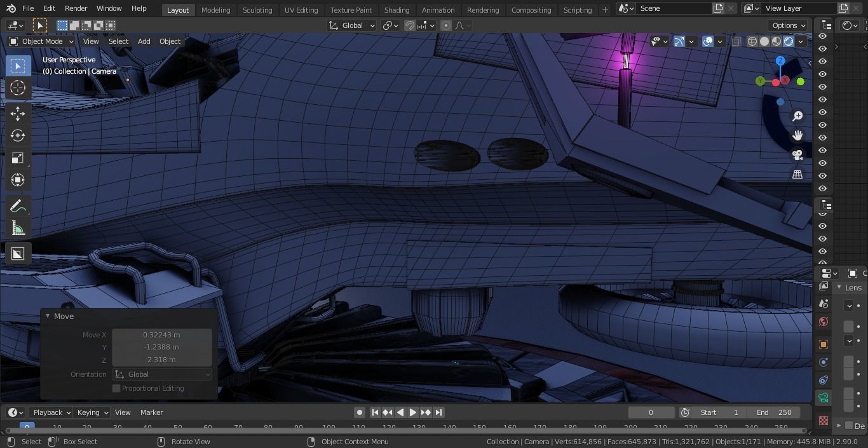The width and height of the screenshot is (868, 448).
Task: Open the Add menu in viewport header
Action: (x=144, y=41)
